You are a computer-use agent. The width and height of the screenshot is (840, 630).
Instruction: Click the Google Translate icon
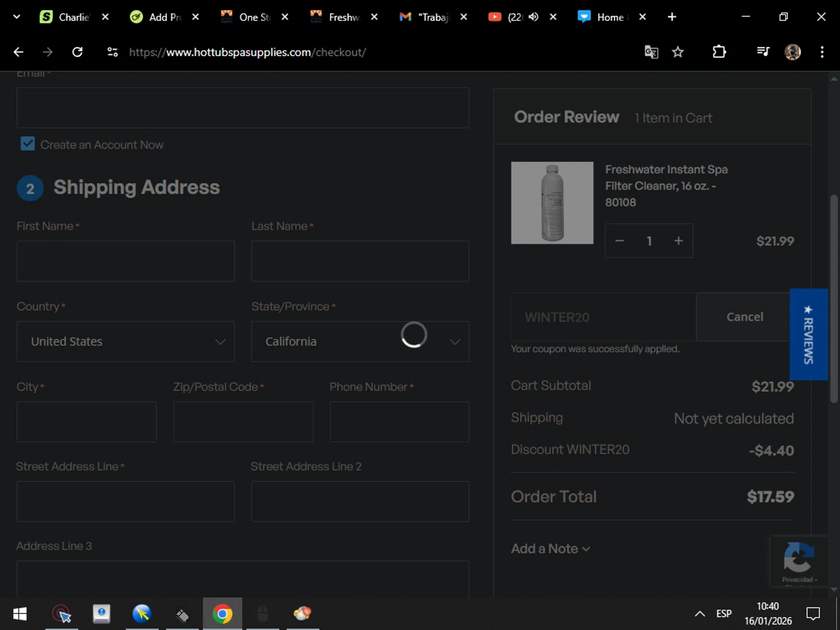651,52
